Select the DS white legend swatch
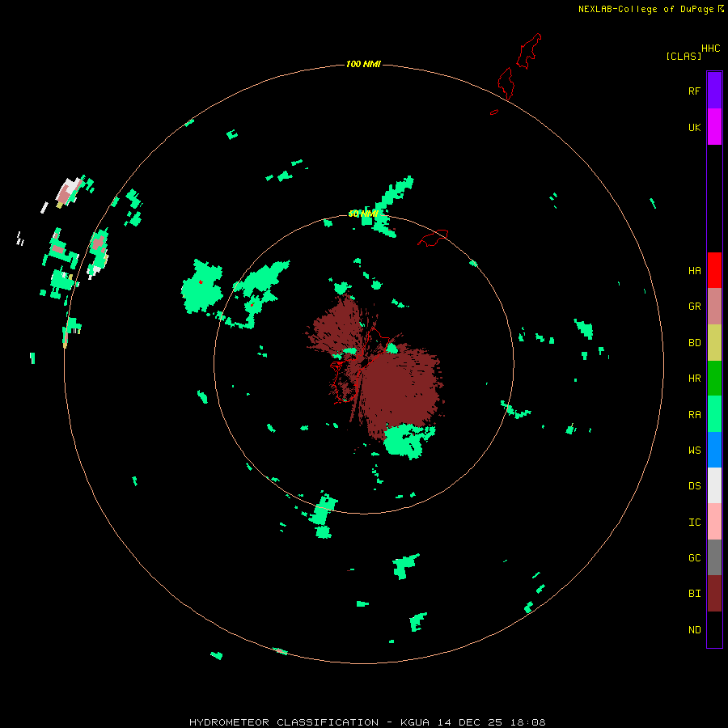This screenshot has height=728, width=728. pos(714,485)
